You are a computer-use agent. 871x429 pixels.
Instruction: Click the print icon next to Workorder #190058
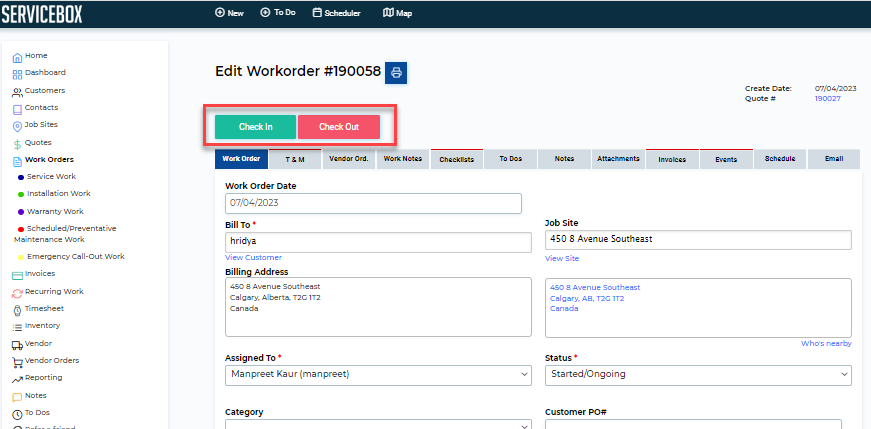pos(396,73)
